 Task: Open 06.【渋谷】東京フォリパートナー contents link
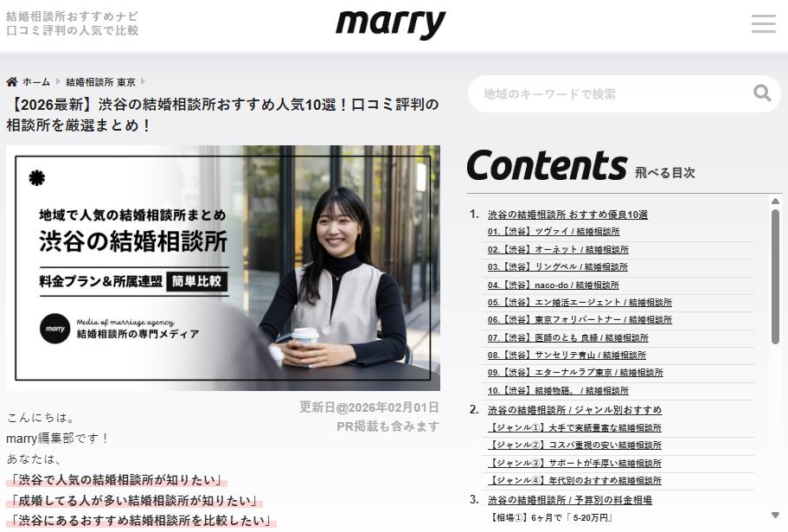[x=580, y=320]
